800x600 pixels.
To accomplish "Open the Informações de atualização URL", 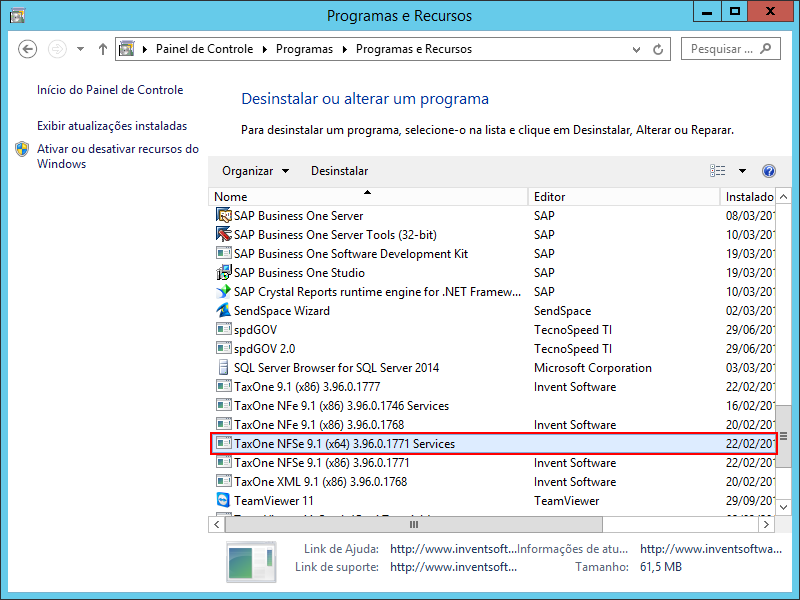I will (x=711, y=549).
